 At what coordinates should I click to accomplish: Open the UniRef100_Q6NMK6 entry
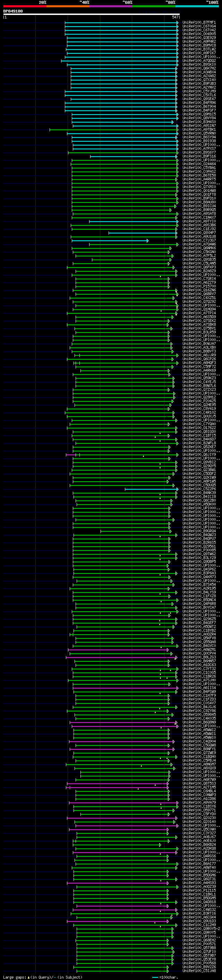coord(199,248)
